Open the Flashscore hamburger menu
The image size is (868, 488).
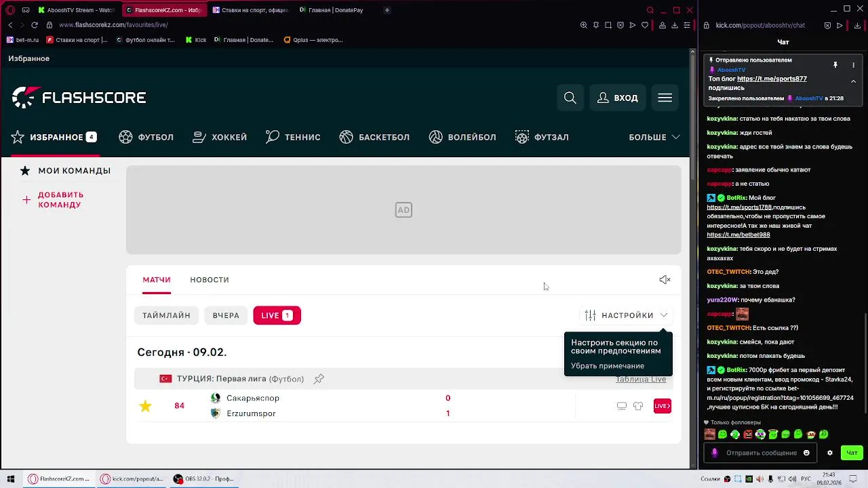pos(665,98)
